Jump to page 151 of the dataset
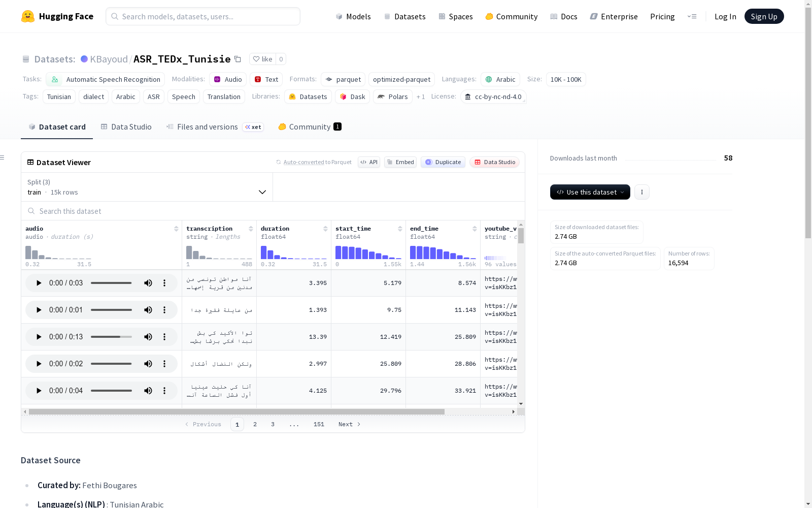The image size is (812, 508). pos(319,424)
